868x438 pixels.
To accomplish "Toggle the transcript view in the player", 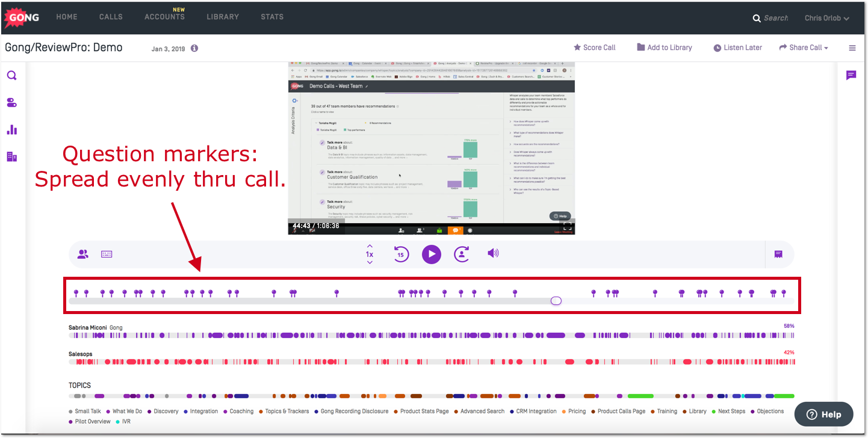I will pyautogui.click(x=107, y=254).
